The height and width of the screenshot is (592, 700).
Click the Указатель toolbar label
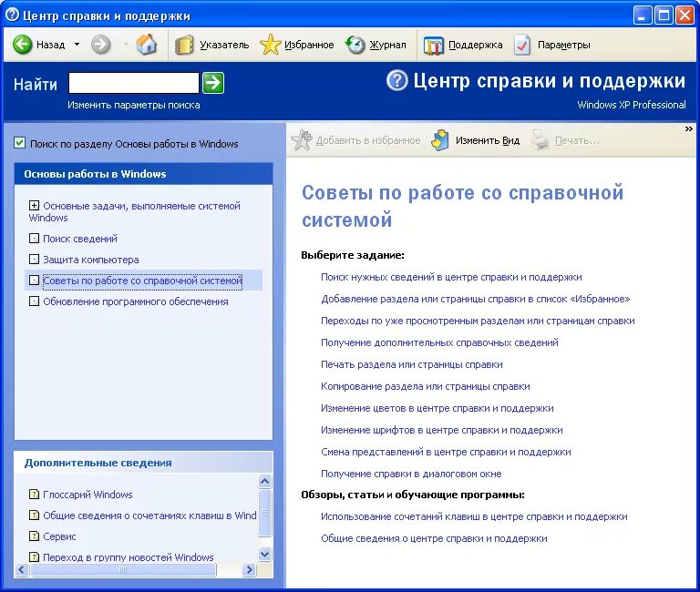224,45
